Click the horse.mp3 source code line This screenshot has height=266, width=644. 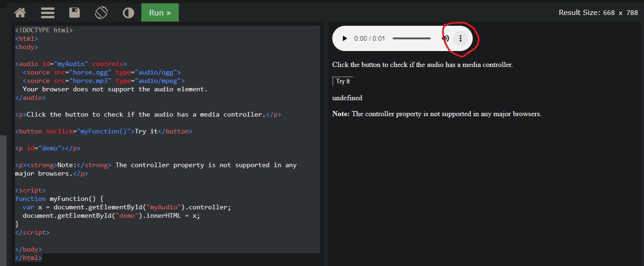(x=103, y=81)
